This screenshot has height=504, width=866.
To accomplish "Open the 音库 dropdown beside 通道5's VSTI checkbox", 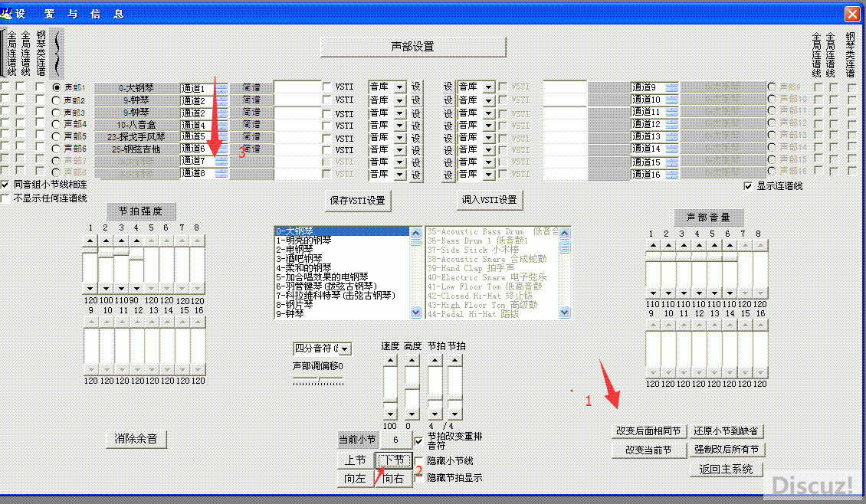I will (400, 137).
